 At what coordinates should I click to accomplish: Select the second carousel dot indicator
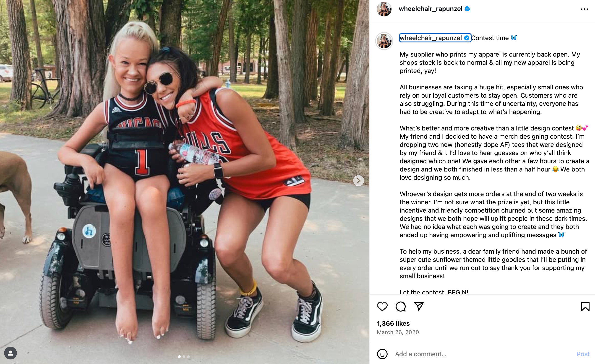click(x=184, y=356)
